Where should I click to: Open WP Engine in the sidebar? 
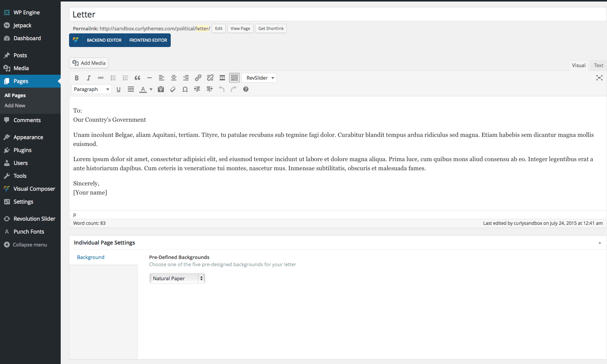coord(30,13)
